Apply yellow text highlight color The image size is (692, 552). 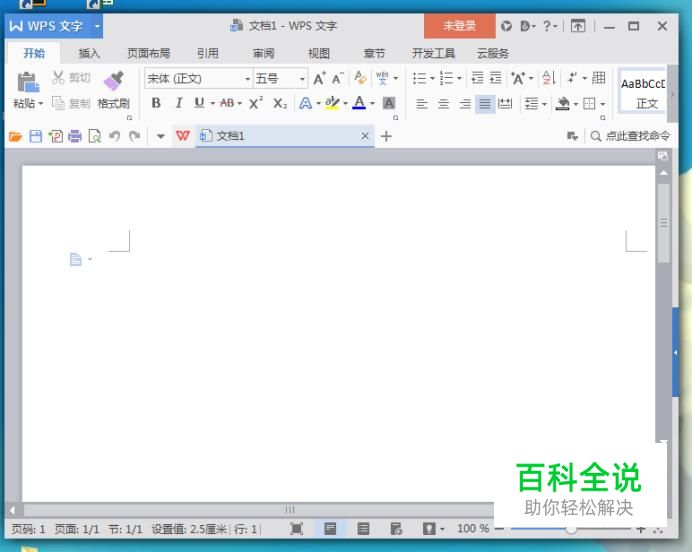[x=332, y=103]
